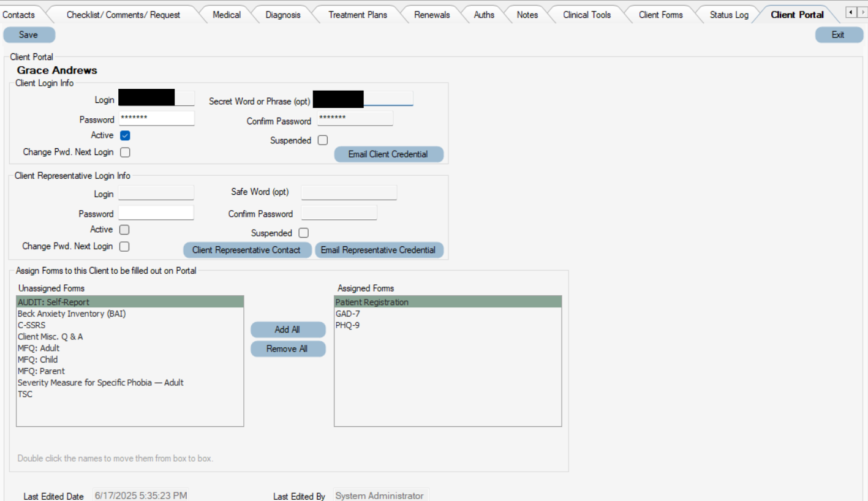
Task: Save the client portal settings
Action: pyautogui.click(x=29, y=35)
